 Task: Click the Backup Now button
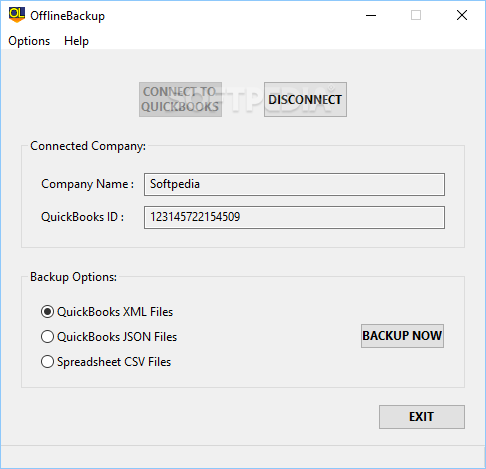pos(402,336)
